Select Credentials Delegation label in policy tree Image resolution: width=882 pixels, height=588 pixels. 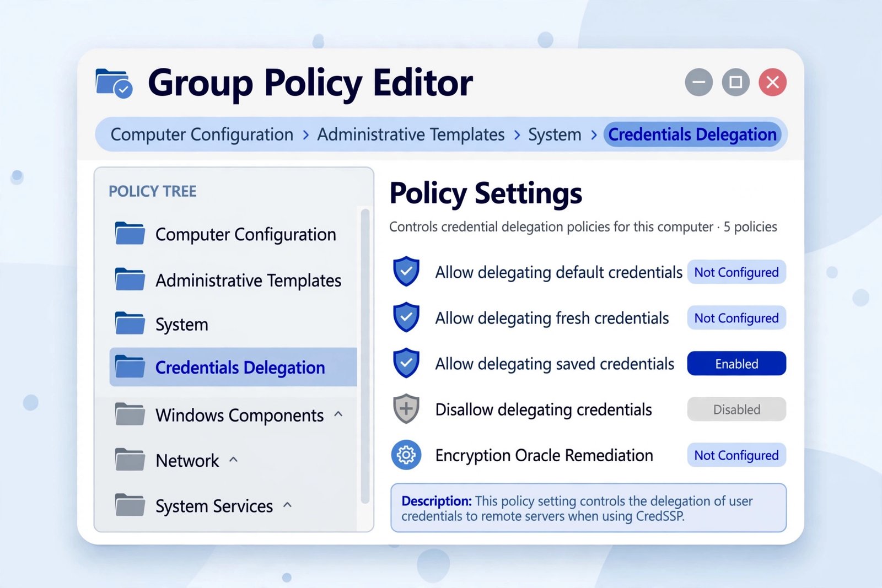pos(240,368)
